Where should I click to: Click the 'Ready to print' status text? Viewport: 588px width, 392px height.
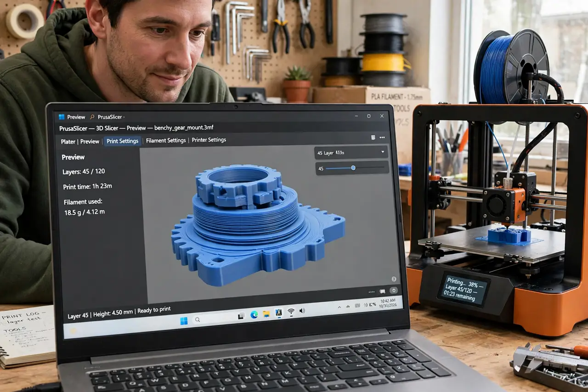point(154,310)
